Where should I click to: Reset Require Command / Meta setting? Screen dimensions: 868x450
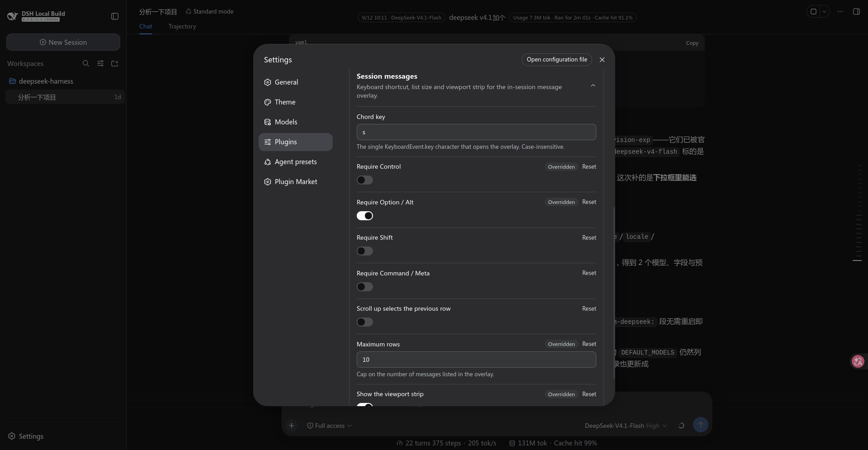tap(589, 273)
